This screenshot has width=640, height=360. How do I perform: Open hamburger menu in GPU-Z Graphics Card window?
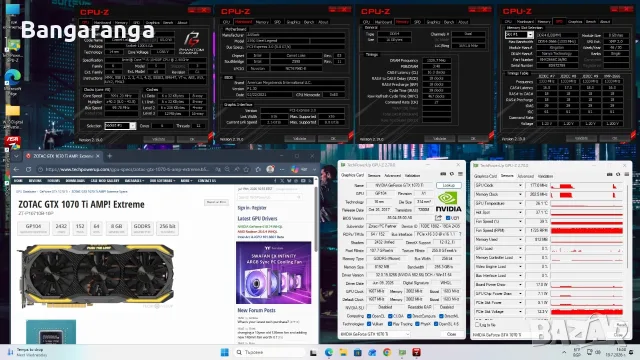click(460, 174)
